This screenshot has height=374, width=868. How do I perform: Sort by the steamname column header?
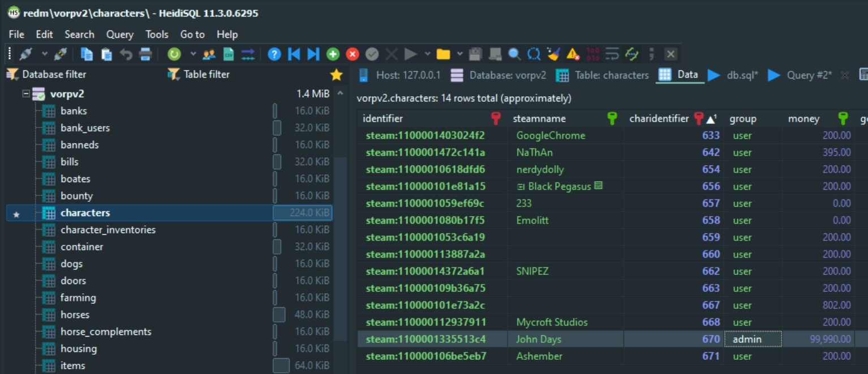(565, 119)
